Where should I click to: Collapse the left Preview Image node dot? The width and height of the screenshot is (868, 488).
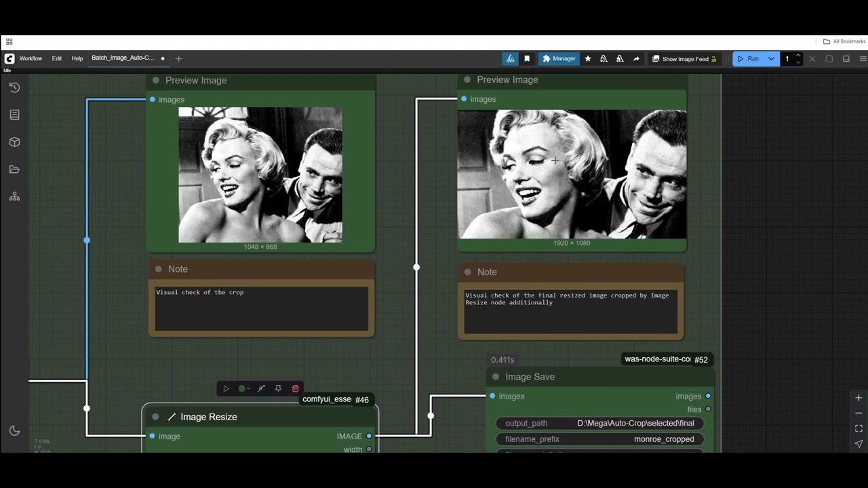(x=156, y=80)
